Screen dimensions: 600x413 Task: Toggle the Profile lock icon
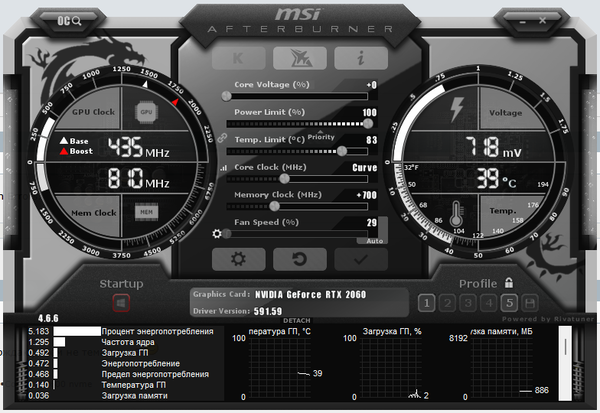pos(509,283)
